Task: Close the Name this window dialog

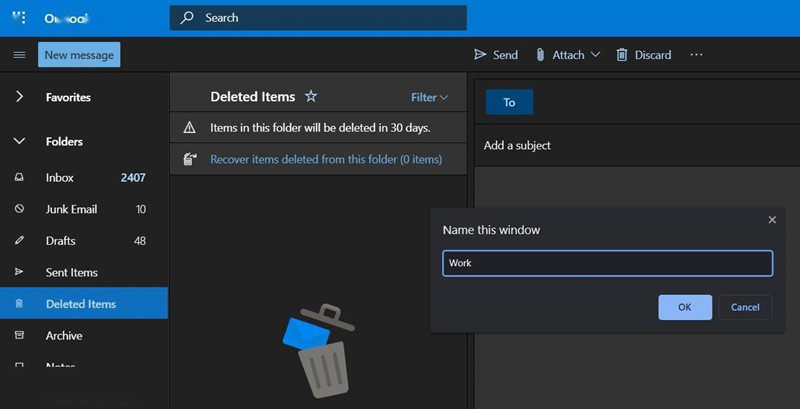Action: [772, 219]
